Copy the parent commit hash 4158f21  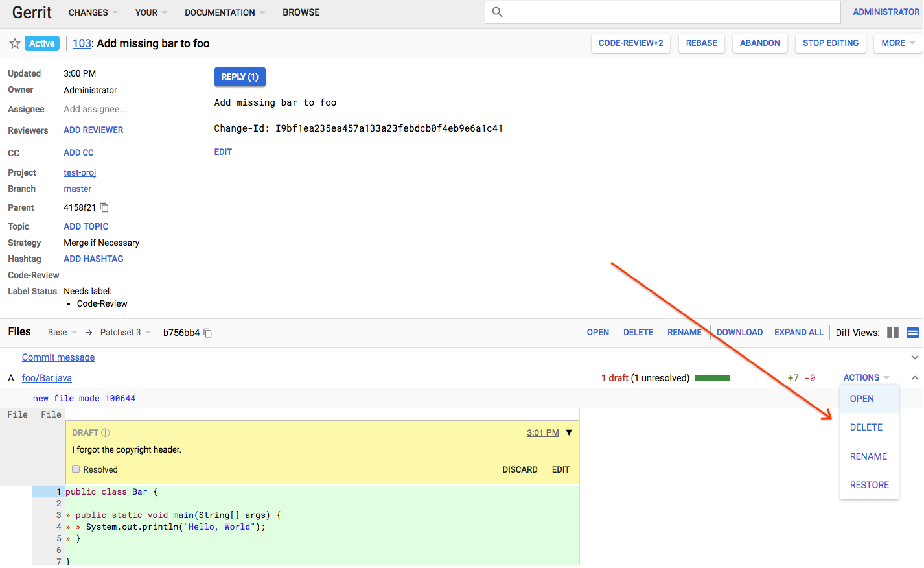click(x=104, y=207)
